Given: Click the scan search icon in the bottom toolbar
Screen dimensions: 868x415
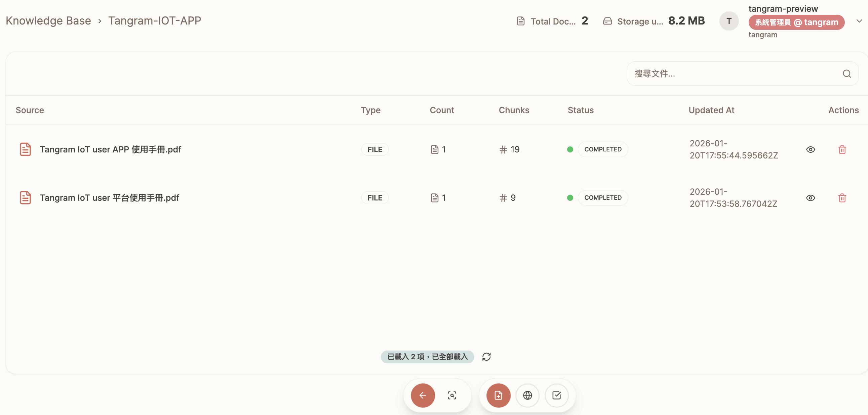Looking at the screenshot, I should point(452,395).
